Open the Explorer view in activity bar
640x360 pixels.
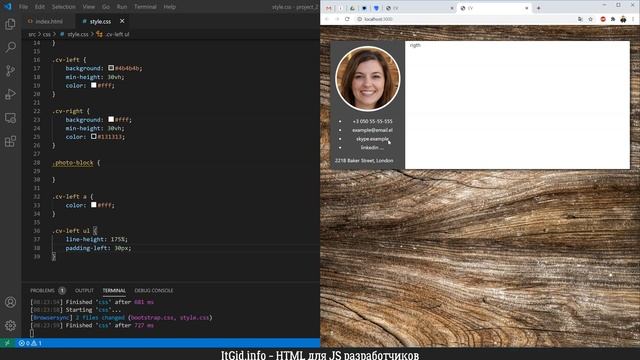coord(10,24)
